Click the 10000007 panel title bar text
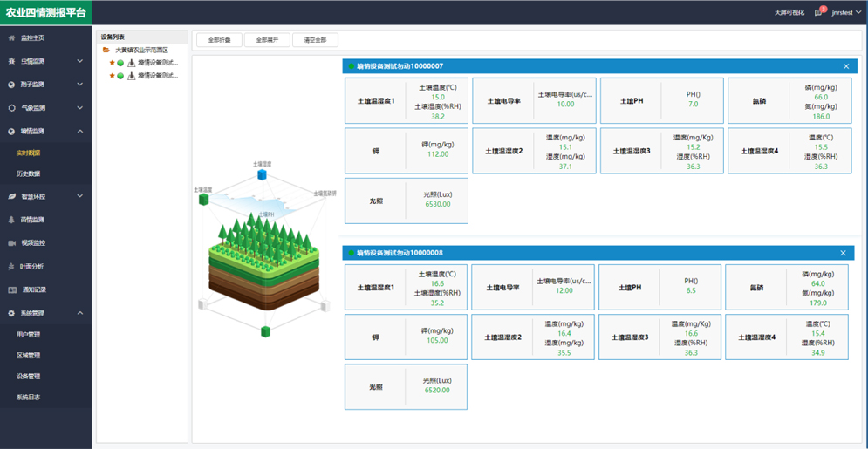This screenshot has height=449, width=868. pos(400,66)
